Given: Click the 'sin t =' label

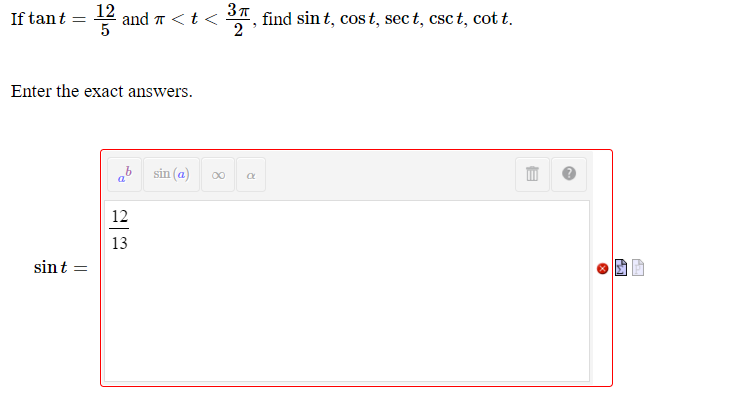Looking at the screenshot, I should pyautogui.click(x=60, y=267).
